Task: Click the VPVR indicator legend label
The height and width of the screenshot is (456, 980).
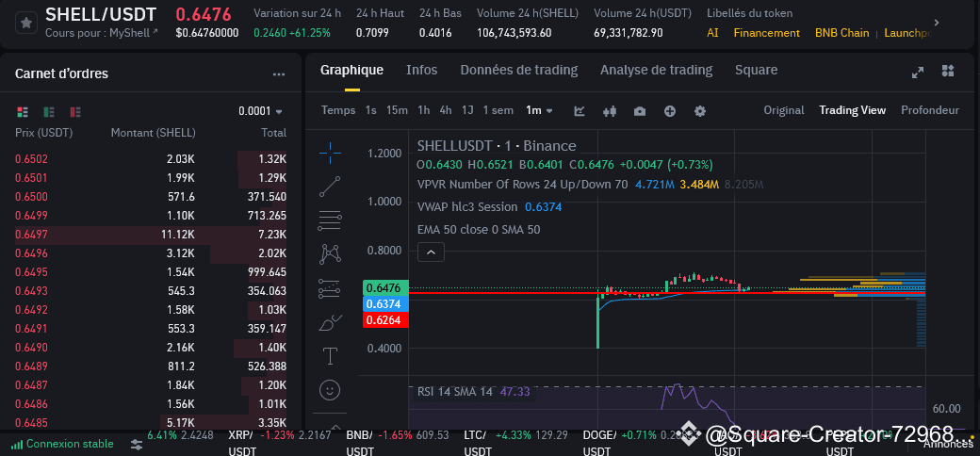Action: coord(522,185)
